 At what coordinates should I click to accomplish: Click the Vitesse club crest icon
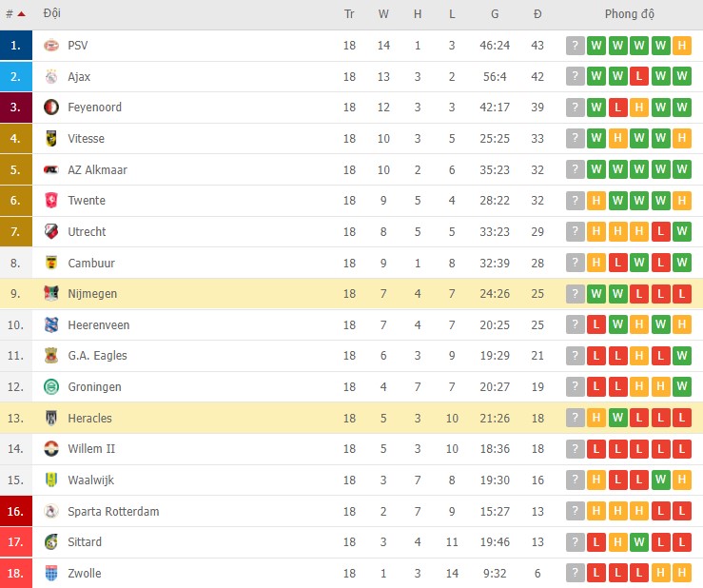click(x=51, y=139)
